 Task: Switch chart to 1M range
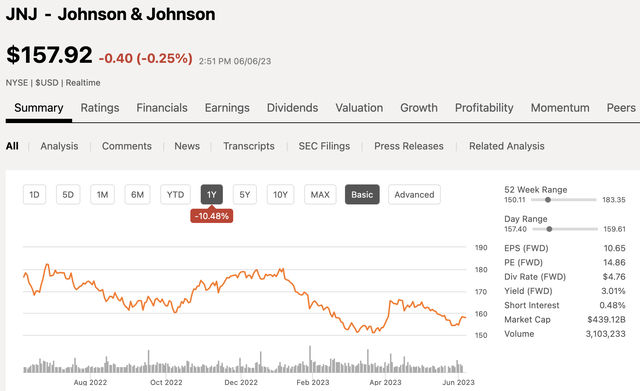click(102, 195)
